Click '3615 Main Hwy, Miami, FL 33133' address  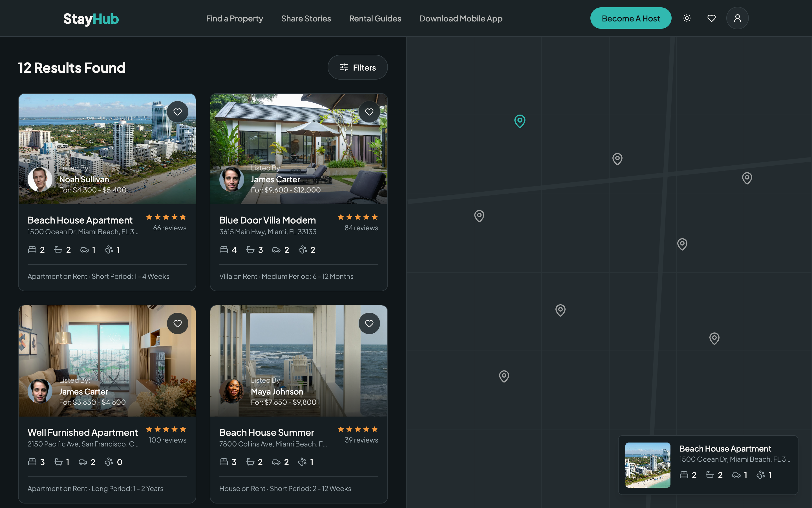coord(268,231)
